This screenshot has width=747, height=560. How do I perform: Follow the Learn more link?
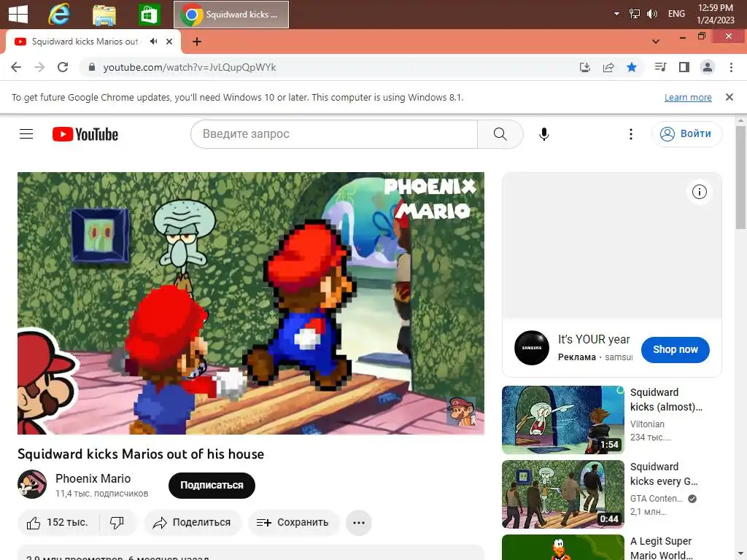pyautogui.click(x=688, y=97)
